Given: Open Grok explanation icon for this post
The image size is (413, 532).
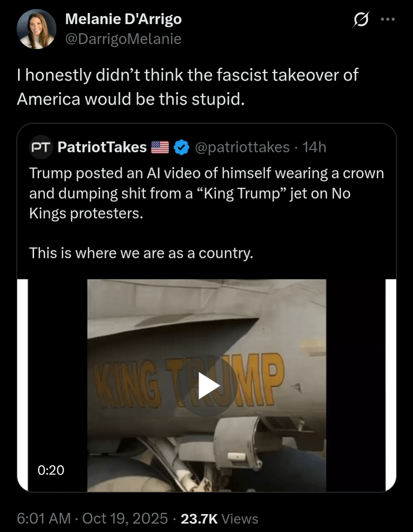Looking at the screenshot, I should point(361,19).
